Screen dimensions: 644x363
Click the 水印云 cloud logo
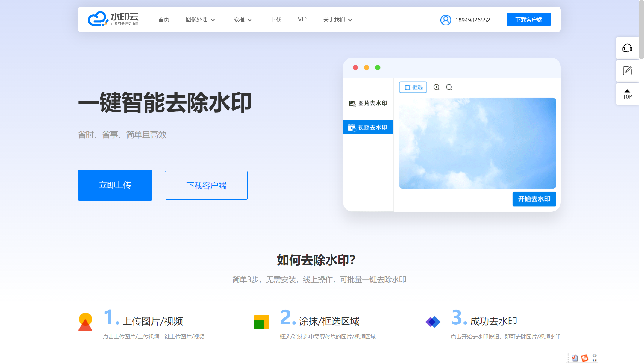(113, 19)
